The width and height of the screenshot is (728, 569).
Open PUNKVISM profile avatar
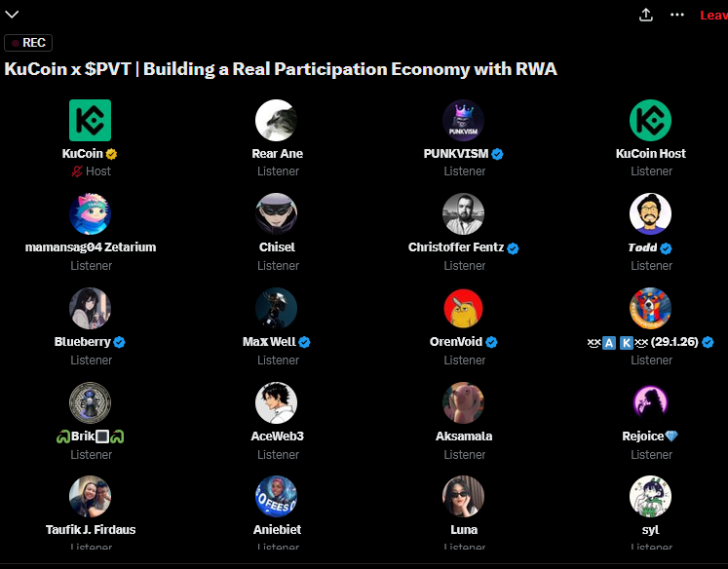(x=463, y=120)
